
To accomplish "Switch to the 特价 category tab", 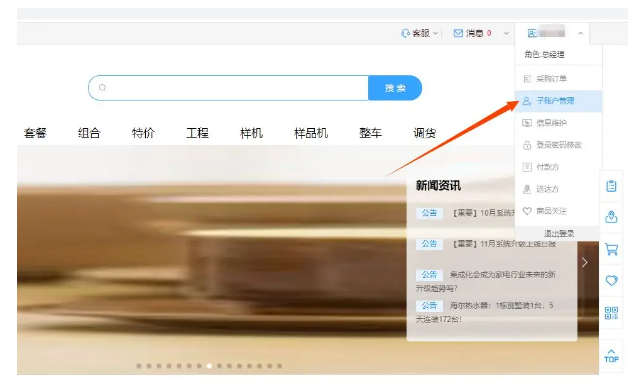I will tap(143, 133).
